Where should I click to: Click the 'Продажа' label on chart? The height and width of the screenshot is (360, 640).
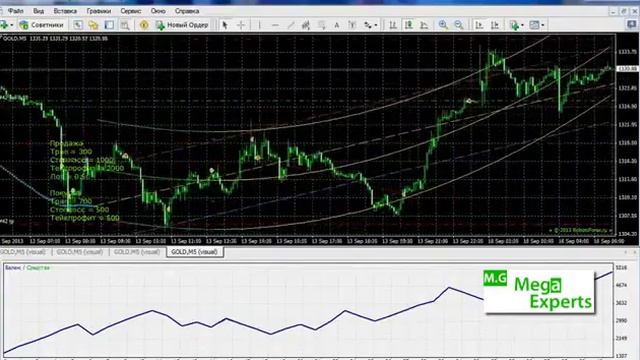[x=67, y=143]
